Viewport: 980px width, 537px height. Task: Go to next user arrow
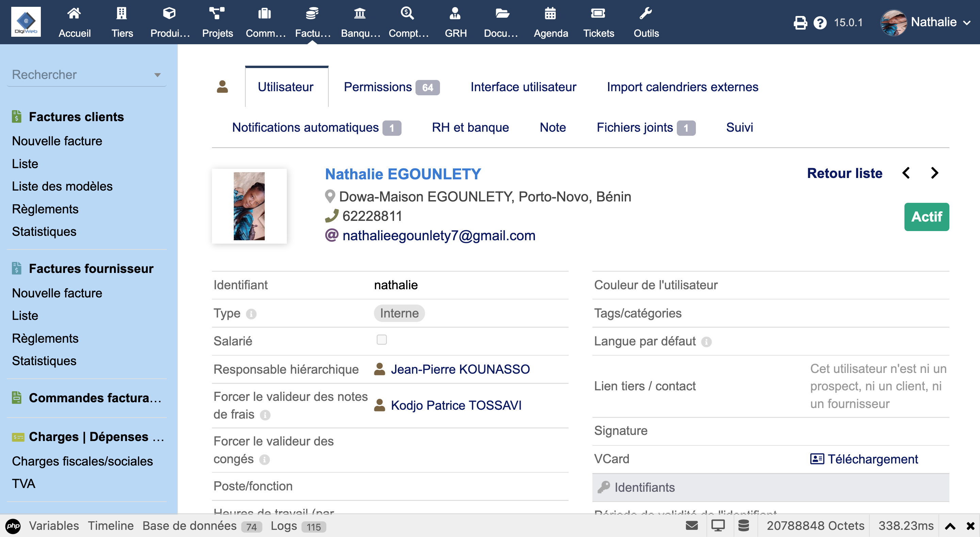click(934, 173)
